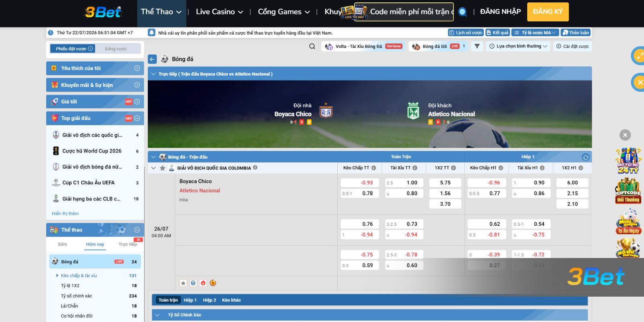Expand Yêu thích của tôi panel
644x322 pixels.
coord(95,68)
